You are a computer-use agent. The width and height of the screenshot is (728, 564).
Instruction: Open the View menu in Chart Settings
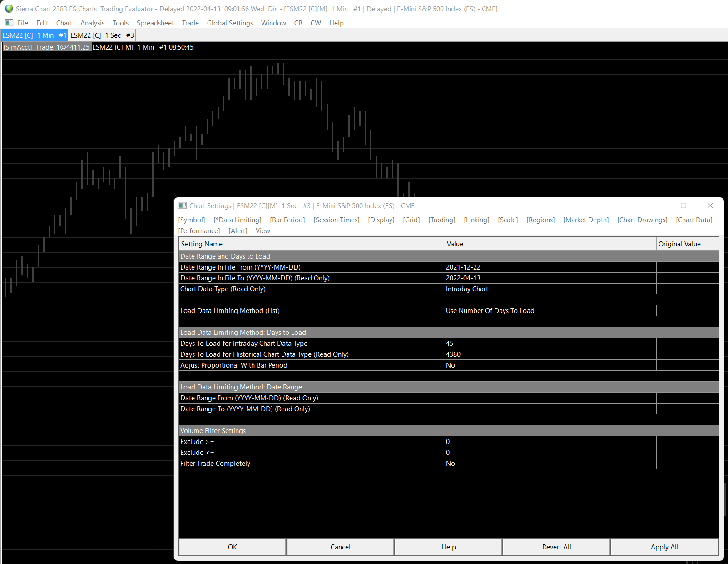coord(263,231)
